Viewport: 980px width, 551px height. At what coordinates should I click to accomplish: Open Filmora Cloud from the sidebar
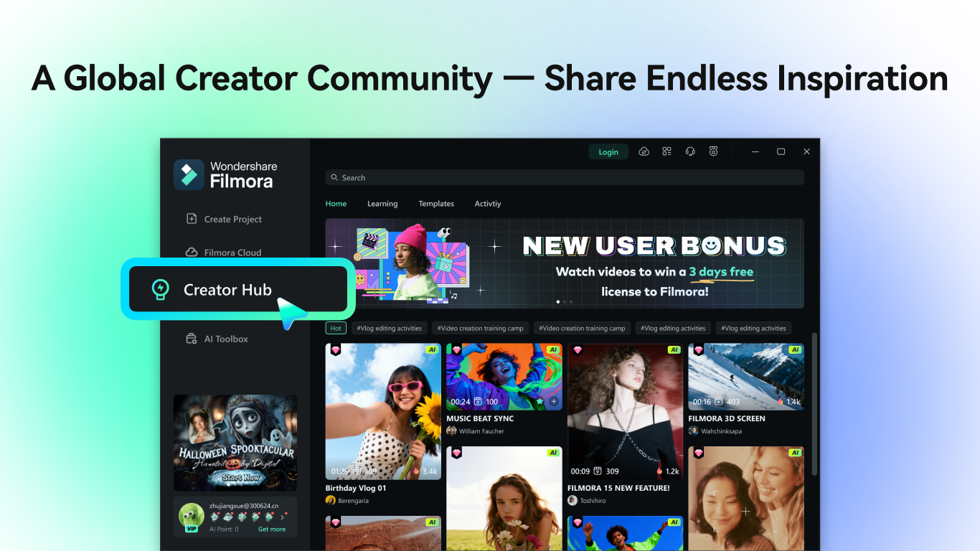pos(232,252)
